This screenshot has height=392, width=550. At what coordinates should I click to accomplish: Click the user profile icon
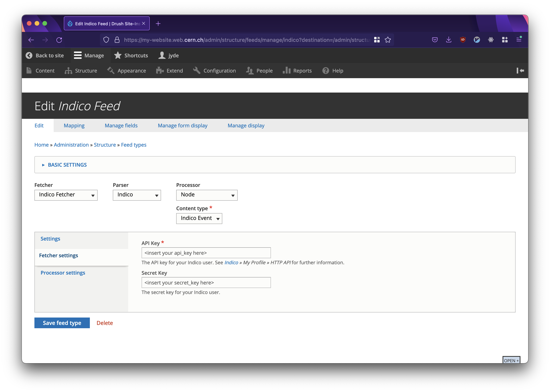162,55
